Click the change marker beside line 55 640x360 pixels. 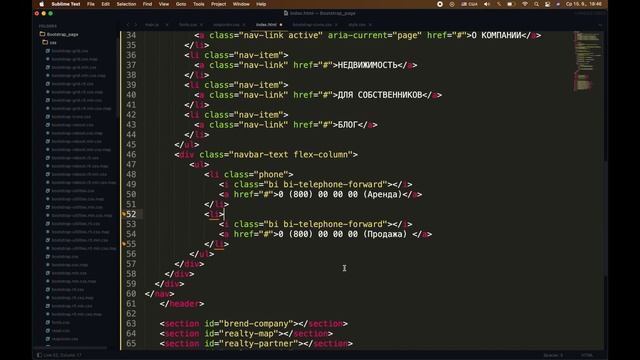point(124,244)
